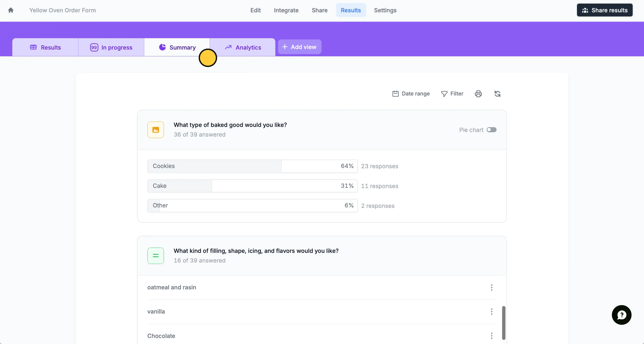Click the green answer icon on the filling question
The width and height of the screenshot is (644, 344).
point(155,256)
